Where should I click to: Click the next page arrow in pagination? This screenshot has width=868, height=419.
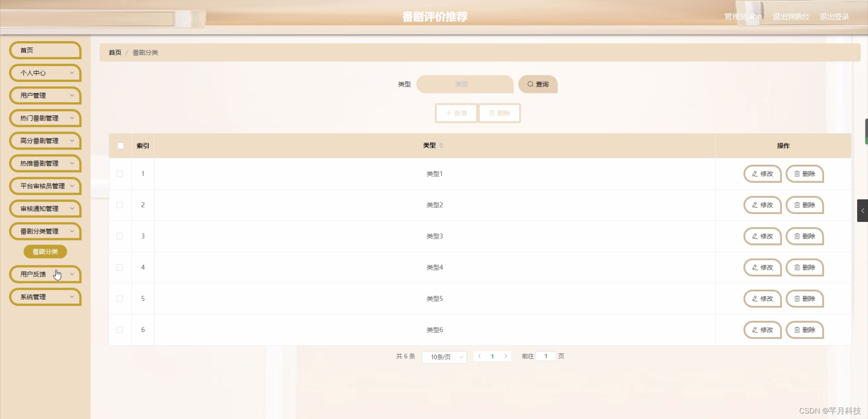506,356
